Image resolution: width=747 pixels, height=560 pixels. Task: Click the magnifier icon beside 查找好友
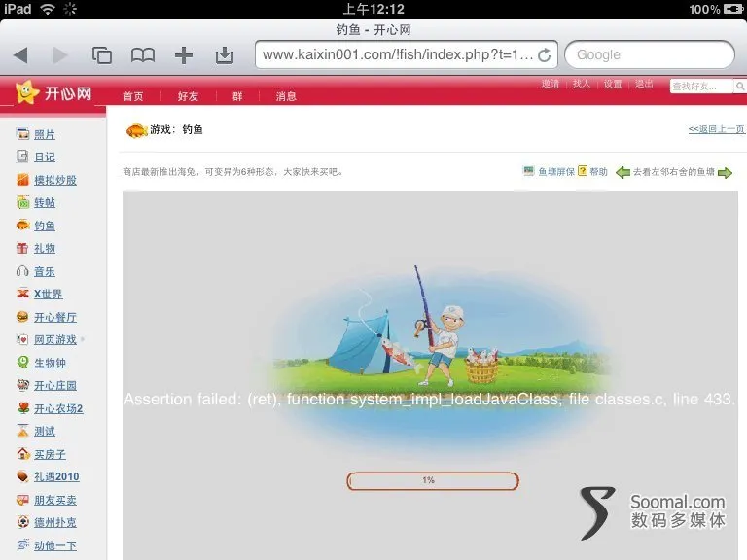point(740,87)
